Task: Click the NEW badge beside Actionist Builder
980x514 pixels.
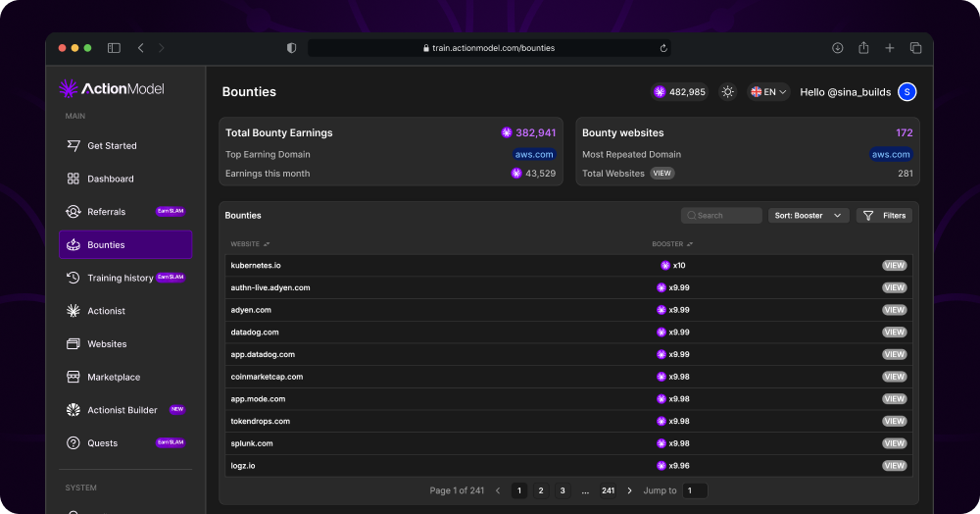Action: point(177,410)
